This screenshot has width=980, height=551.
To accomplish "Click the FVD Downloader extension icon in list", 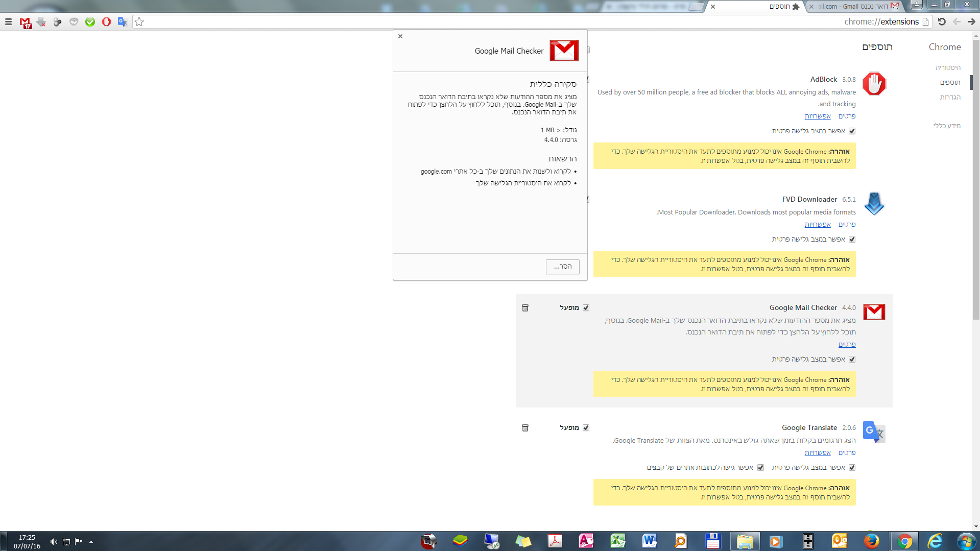I will click(874, 204).
